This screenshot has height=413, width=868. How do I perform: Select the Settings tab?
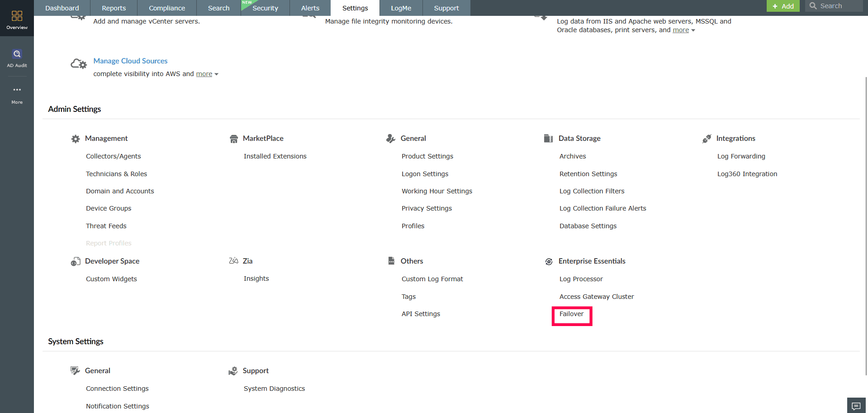click(x=355, y=8)
